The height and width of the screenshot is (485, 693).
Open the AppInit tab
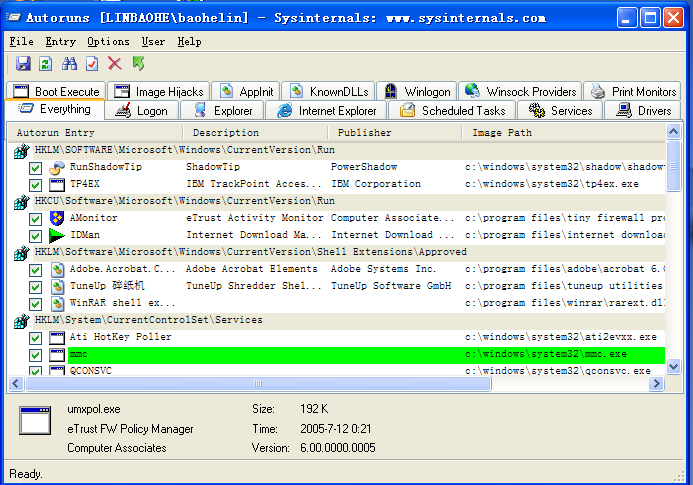point(245,92)
